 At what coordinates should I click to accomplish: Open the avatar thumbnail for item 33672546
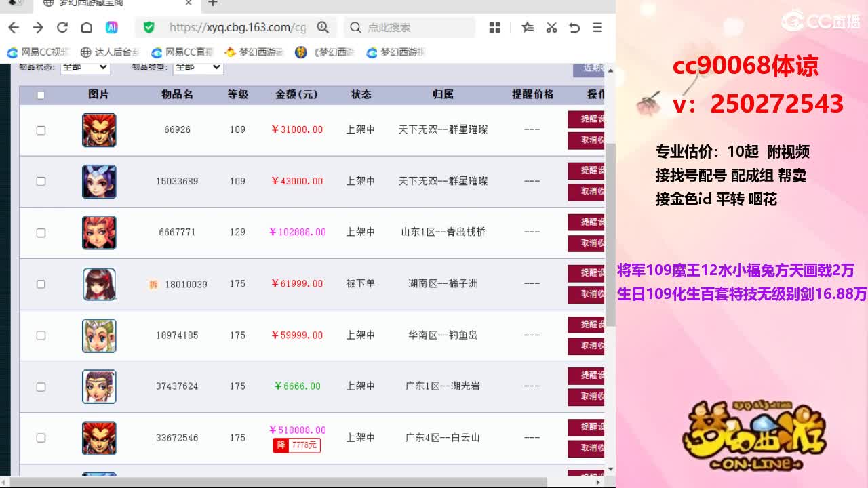[x=99, y=438]
